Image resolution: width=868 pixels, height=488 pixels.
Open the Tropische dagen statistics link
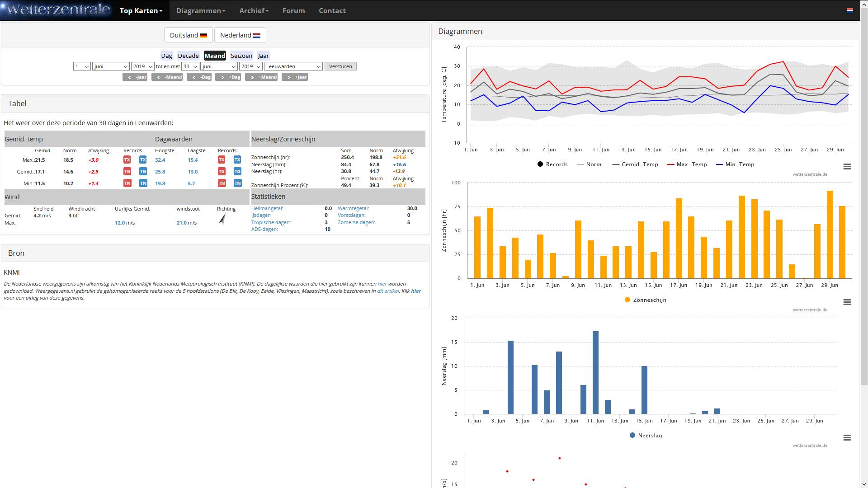coord(271,222)
